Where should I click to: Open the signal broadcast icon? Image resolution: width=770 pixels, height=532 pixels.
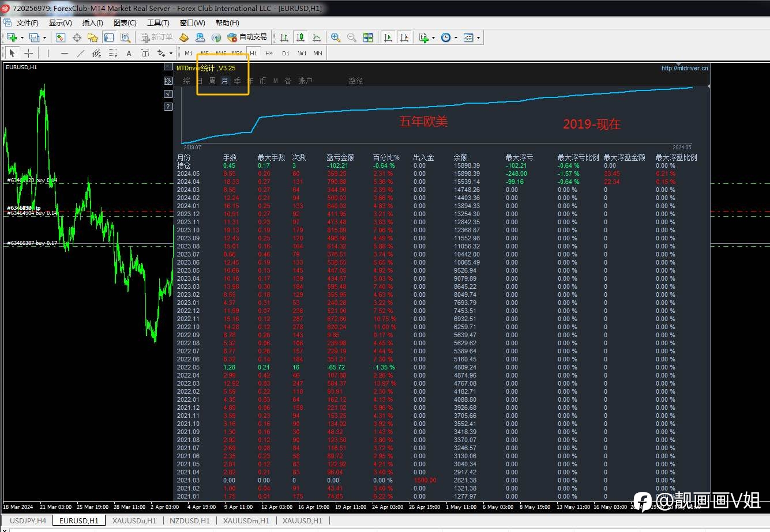pyautogui.click(x=216, y=37)
